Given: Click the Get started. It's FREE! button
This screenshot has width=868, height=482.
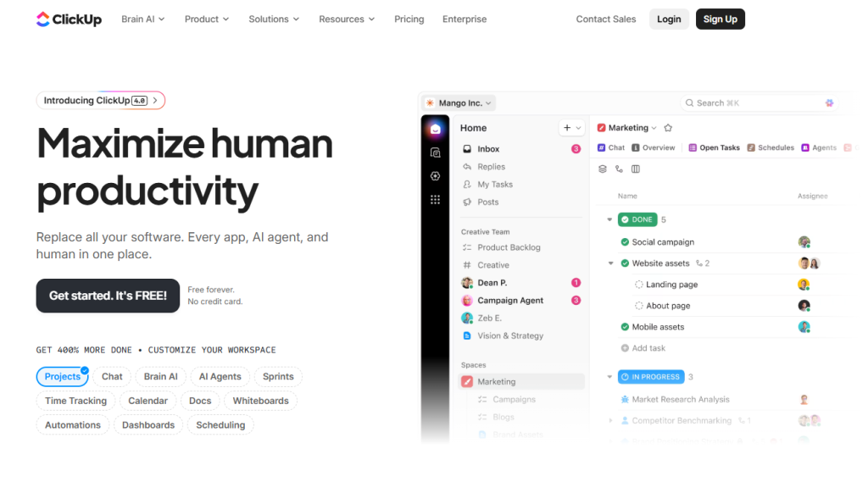Looking at the screenshot, I should click(x=108, y=296).
